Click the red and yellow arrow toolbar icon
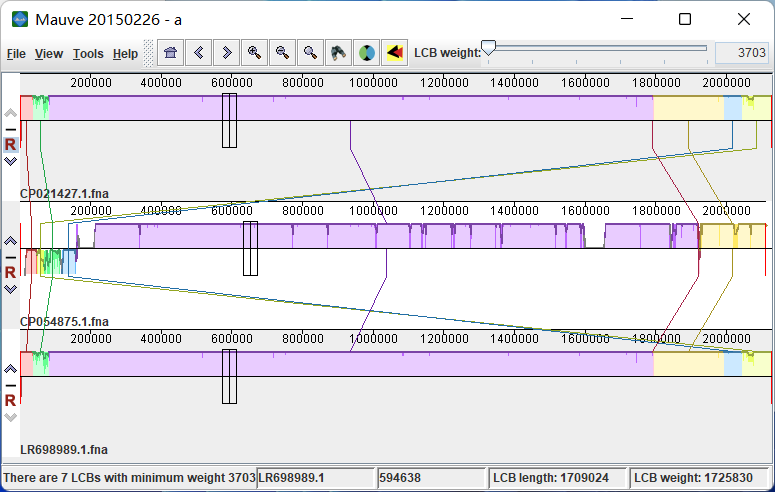Viewport: 775px width, 492px height. 395,53
